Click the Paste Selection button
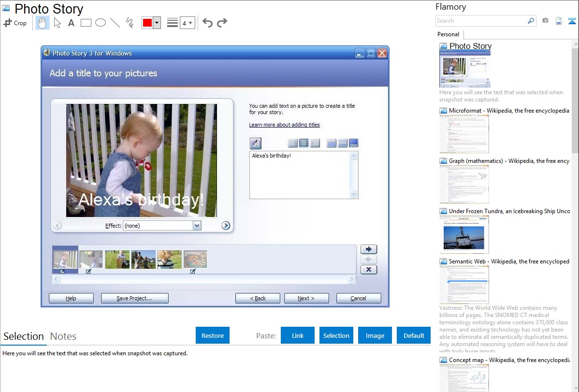The image size is (579, 392). pyautogui.click(x=336, y=335)
